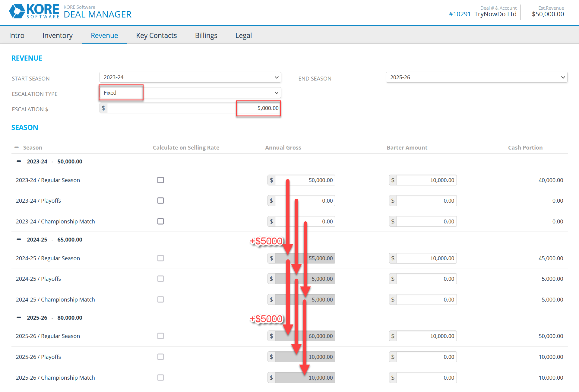Select the Revenue tab
Screen dimensions: 579x392
pos(104,35)
